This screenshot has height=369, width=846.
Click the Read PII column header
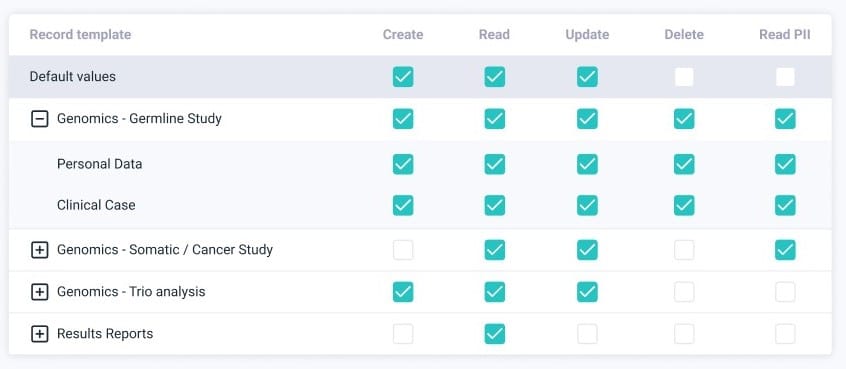pos(785,35)
